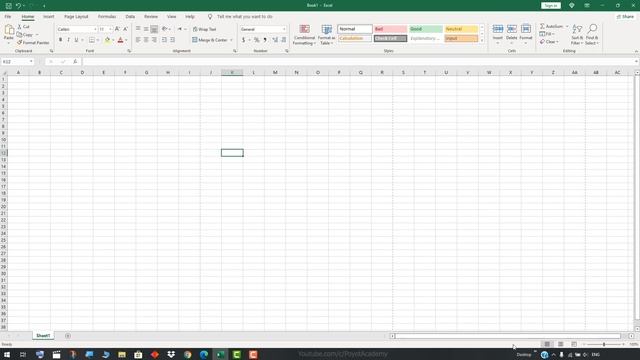The image size is (640, 360).
Task: Click the Orientation text-angle icon
Action: pyautogui.click(x=165, y=29)
